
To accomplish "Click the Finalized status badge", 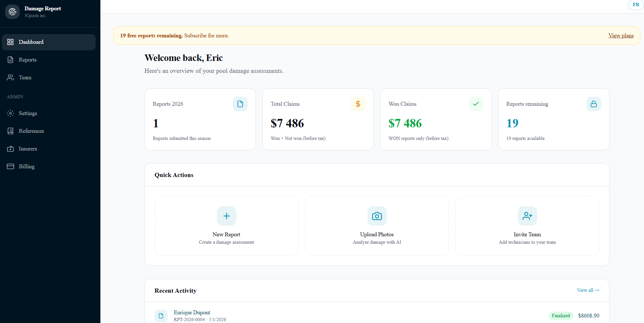I will point(561,316).
